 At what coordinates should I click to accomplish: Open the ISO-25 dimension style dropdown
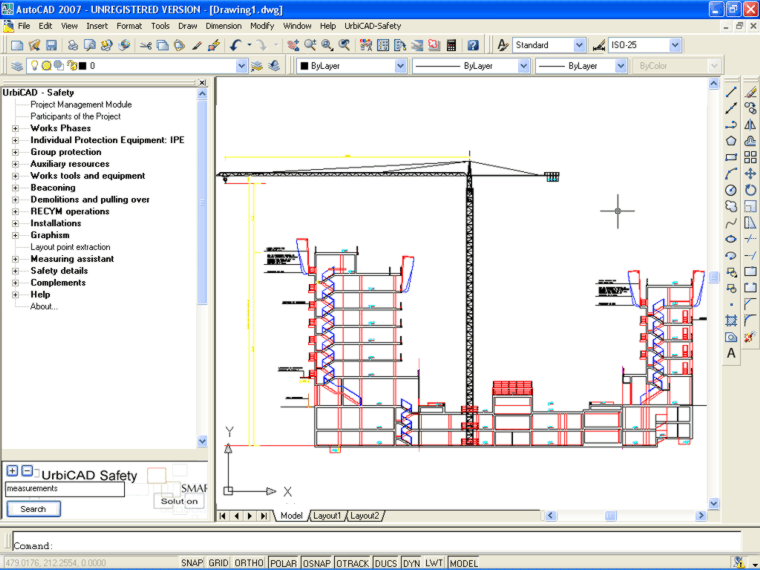(x=675, y=45)
